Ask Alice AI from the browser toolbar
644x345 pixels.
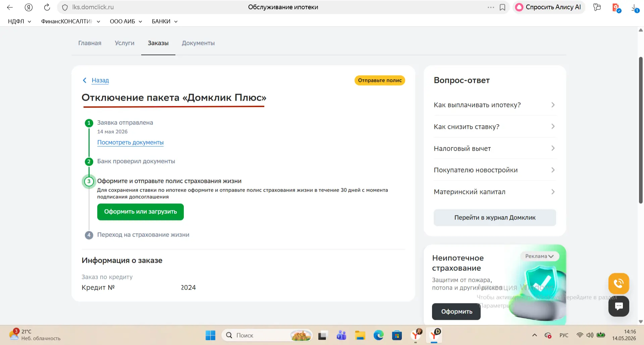[548, 7]
